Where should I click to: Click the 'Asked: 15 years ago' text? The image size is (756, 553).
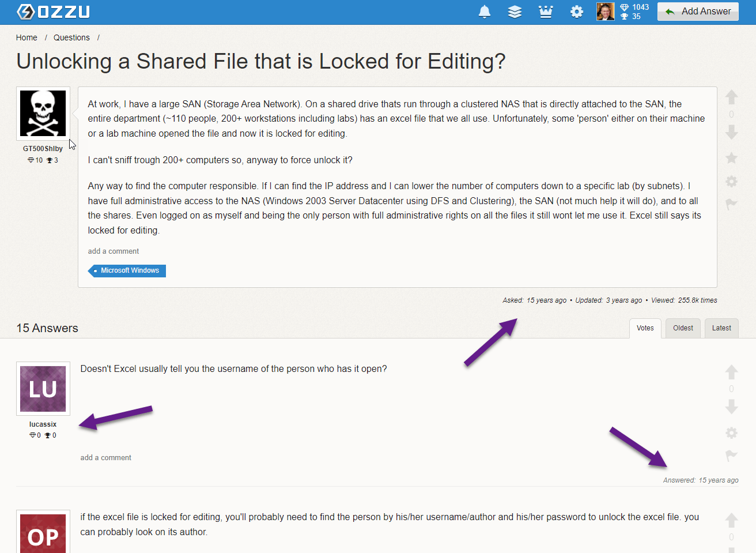535,300
